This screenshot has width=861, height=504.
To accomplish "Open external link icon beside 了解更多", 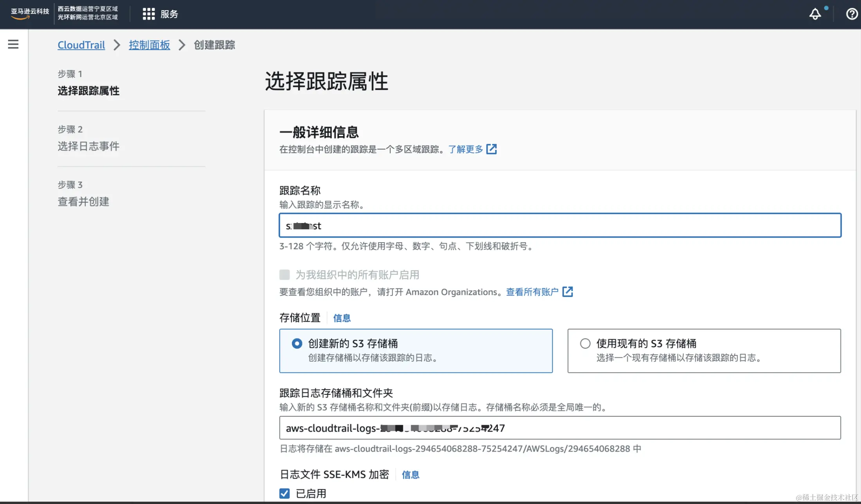I will coord(492,149).
